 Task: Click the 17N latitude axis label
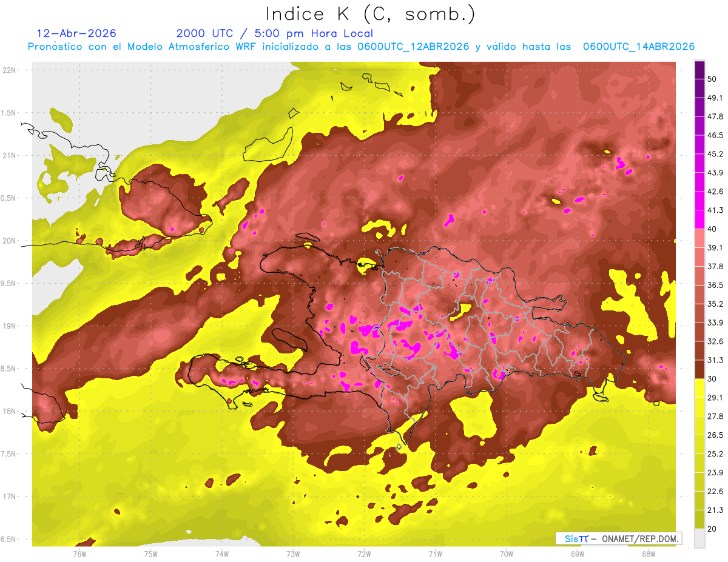[9, 497]
